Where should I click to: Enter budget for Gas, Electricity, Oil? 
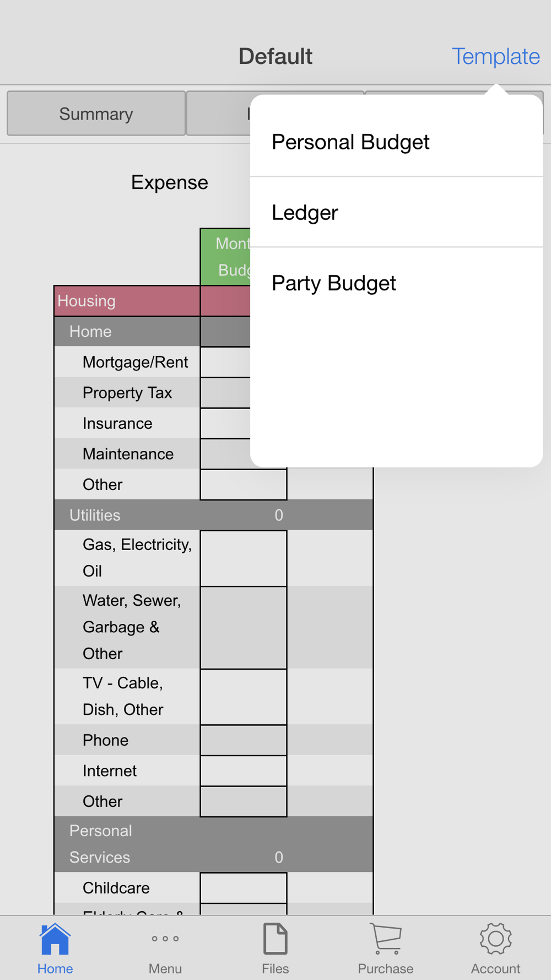tap(243, 558)
